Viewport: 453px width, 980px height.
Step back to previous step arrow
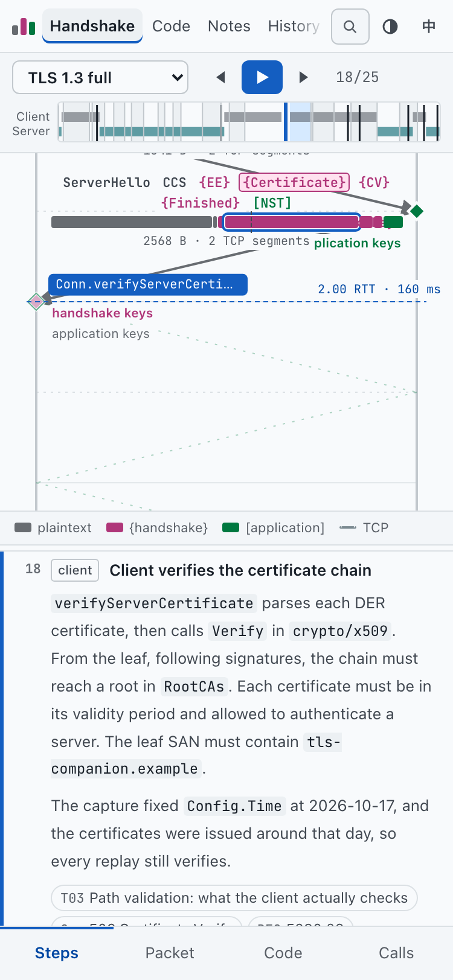pyautogui.click(x=220, y=77)
